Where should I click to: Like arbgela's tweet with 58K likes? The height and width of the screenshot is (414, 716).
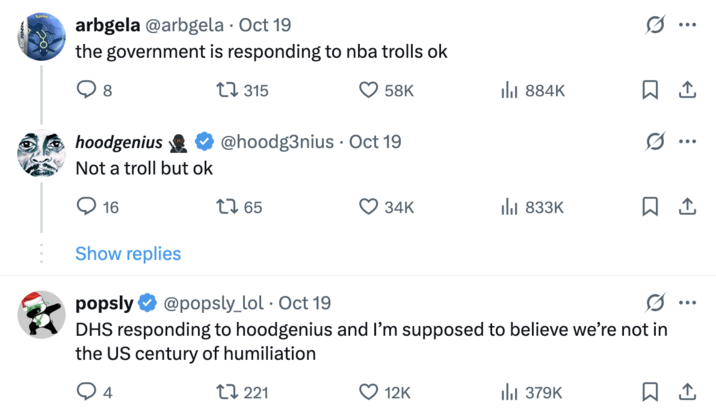[x=368, y=91]
